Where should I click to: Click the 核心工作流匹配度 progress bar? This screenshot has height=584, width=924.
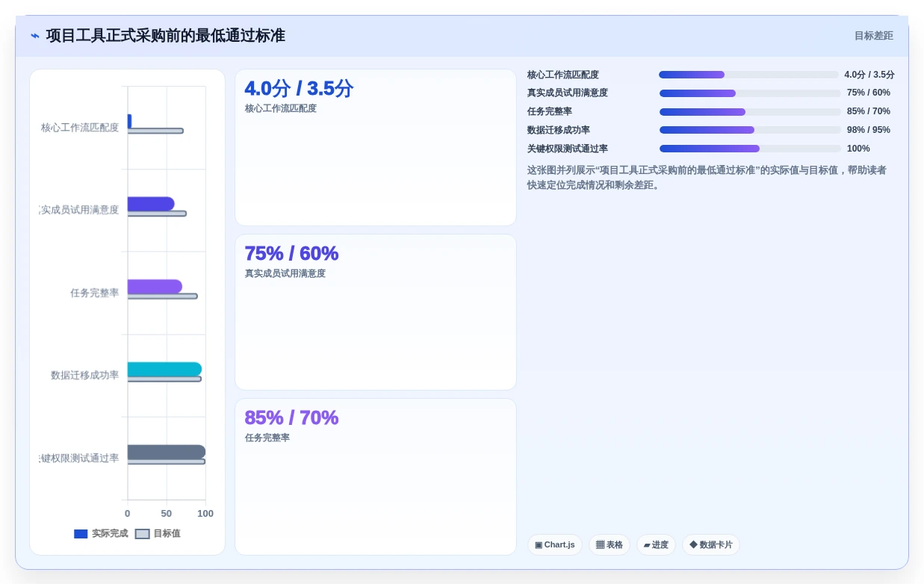click(x=748, y=75)
